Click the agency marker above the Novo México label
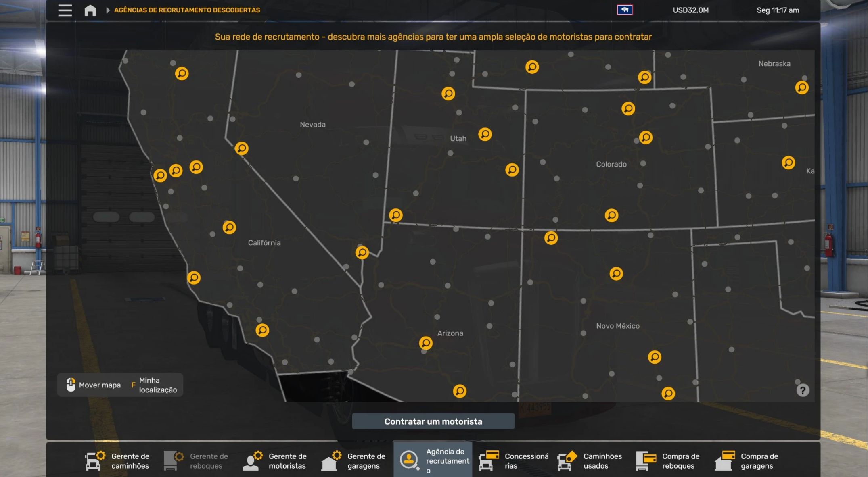This screenshot has height=477, width=868. coord(616,274)
